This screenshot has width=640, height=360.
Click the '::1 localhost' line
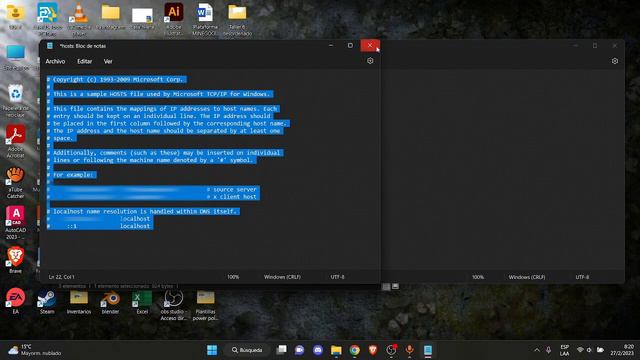point(100,226)
